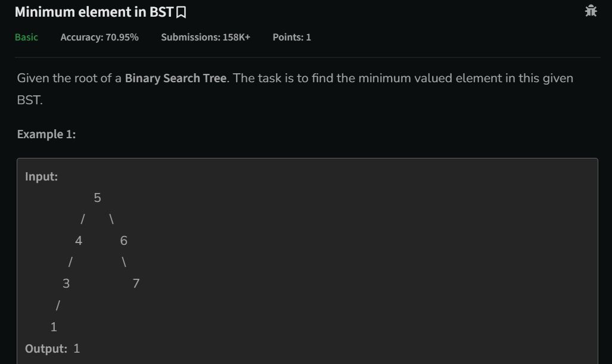Viewport: 612px width, 364px height.
Task: Select node 6 in the tree diagram
Action: [x=124, y=241]
